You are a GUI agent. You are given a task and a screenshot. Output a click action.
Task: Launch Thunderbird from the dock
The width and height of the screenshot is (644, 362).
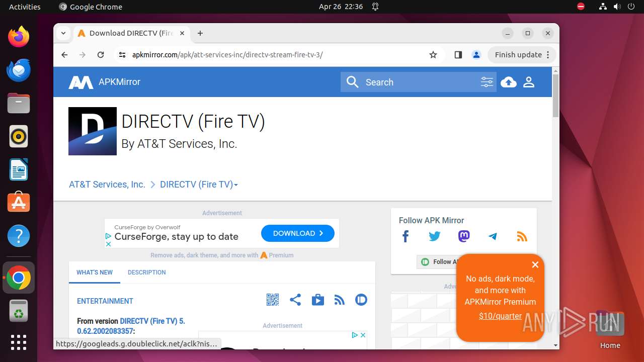(19, 70)
